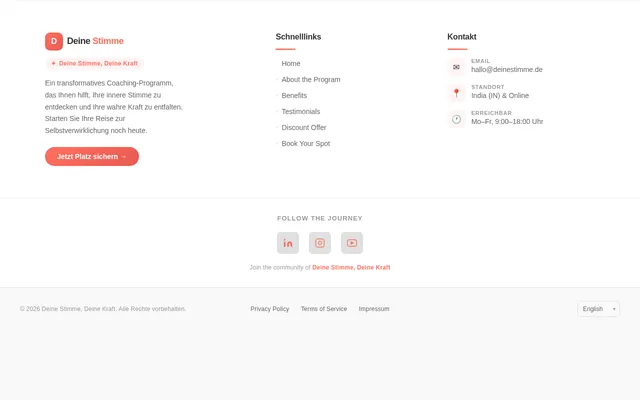Click the email envelope icon
Screen dimensions: 640x400
pyautogui.click(x=456, y=67)
